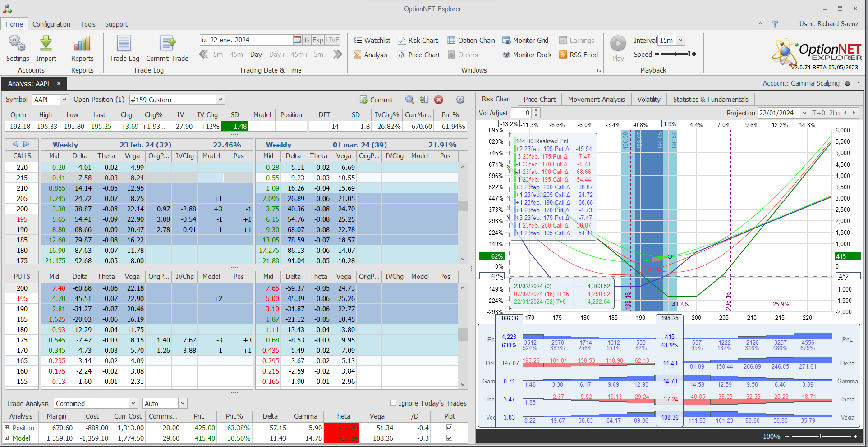
Task: Click the calls chain vertical scrollbar
Action: (463, 213)
